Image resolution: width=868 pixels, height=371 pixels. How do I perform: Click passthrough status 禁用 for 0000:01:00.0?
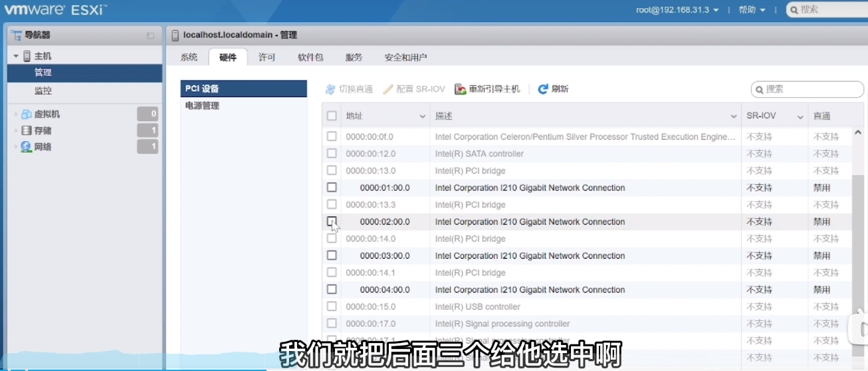821,187
